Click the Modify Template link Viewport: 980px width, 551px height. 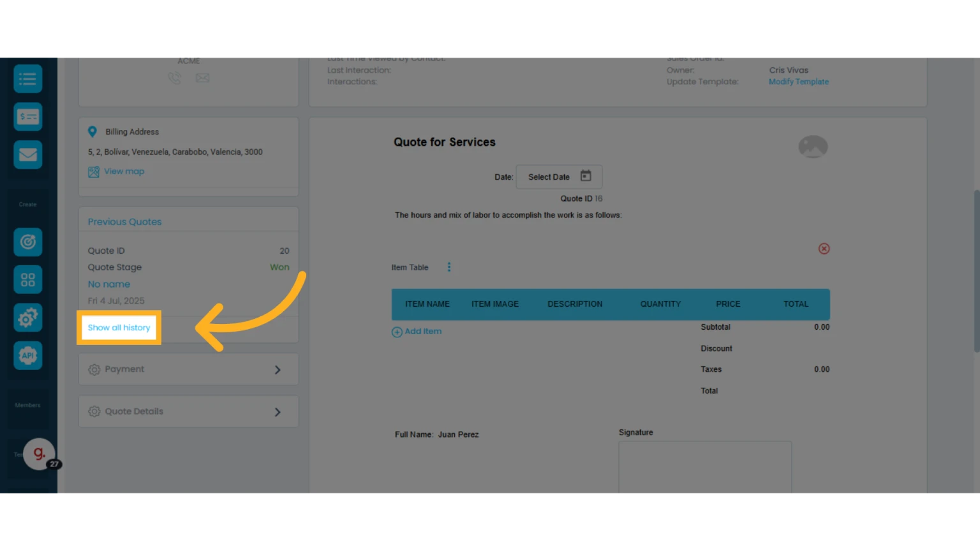(x=799, y=82)
